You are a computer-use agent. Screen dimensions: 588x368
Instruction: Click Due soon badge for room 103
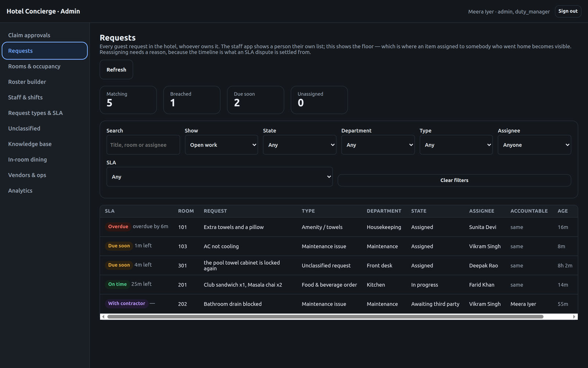(x=119, y=246)
